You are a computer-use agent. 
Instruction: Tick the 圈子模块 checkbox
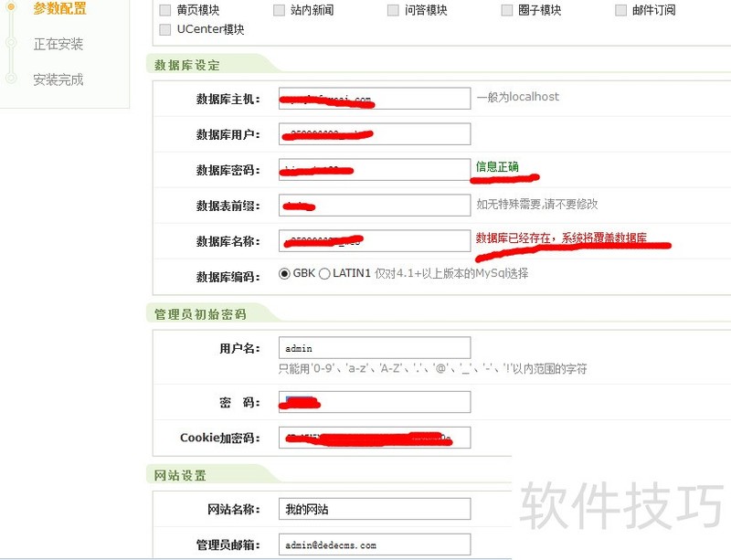click(507, 10)
